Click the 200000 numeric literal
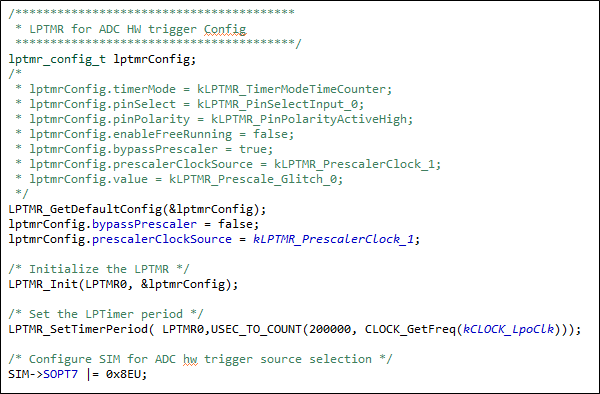Image resolution: width=600 pixels, height=394 pixels. (x=330, y=329)
